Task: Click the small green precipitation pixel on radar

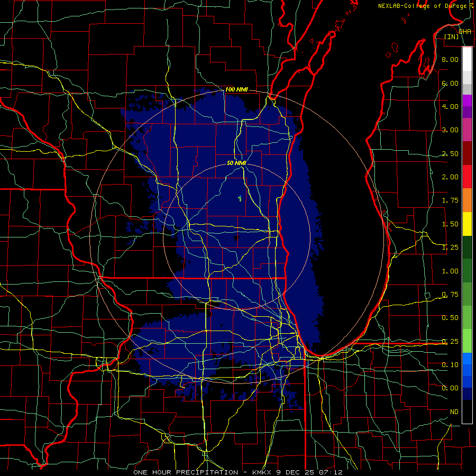Action: pos(240,198)
